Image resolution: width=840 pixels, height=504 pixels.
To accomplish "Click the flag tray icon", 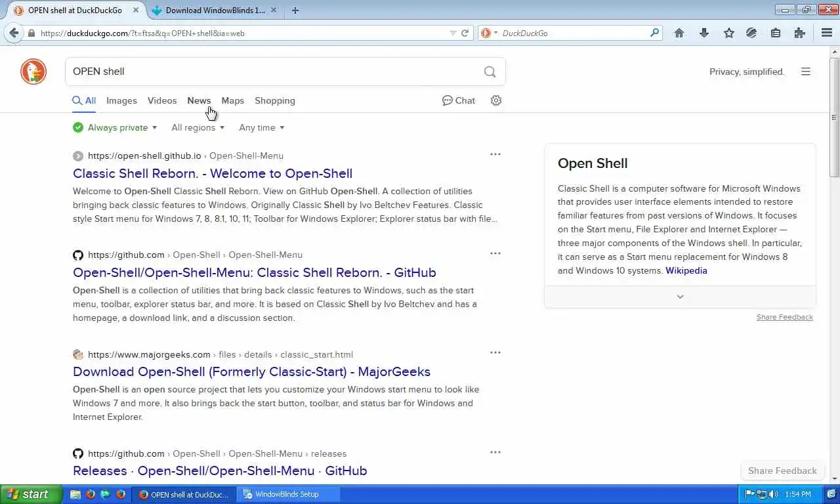I will pyautogui.click(x=751, y=494).
